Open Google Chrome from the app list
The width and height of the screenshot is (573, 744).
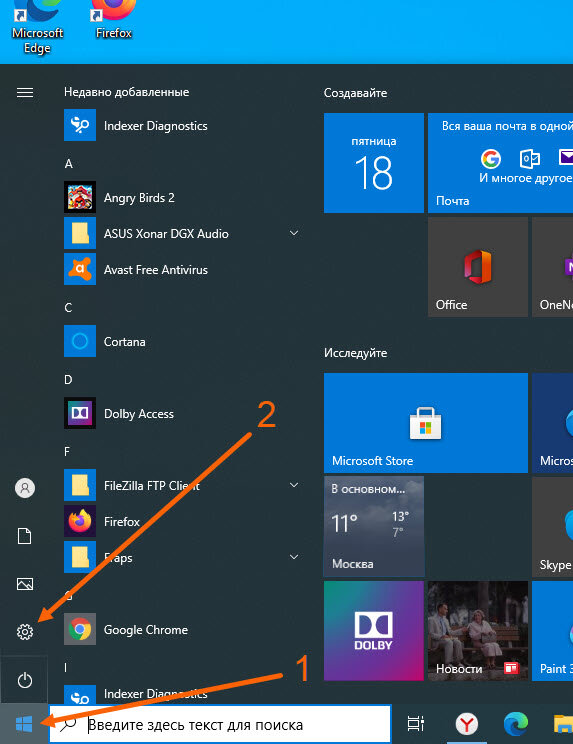[x=183, y=630]
